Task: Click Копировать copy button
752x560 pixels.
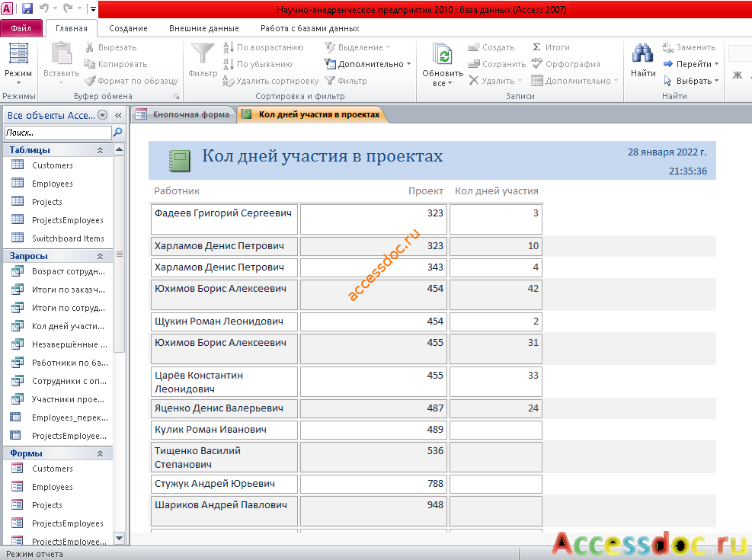Action: [x=116, y=64]
